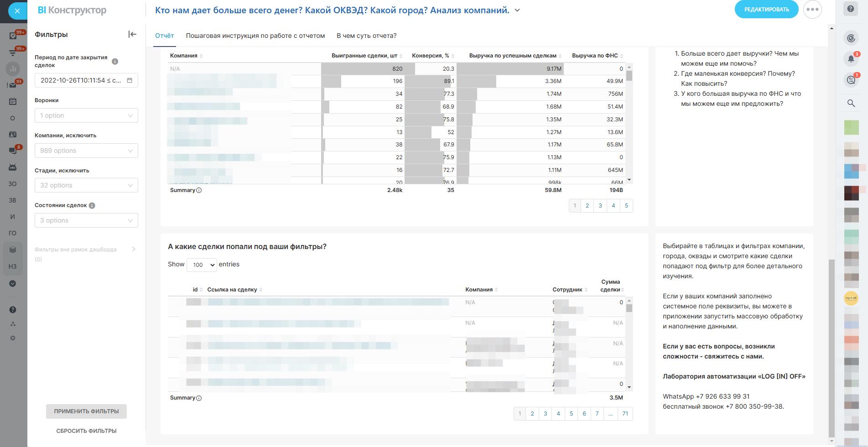Click СБРОСИТЬ ФИЛЬТРЫ button
This screenshot has width=868, height=447.
click(x=86, y=431)
